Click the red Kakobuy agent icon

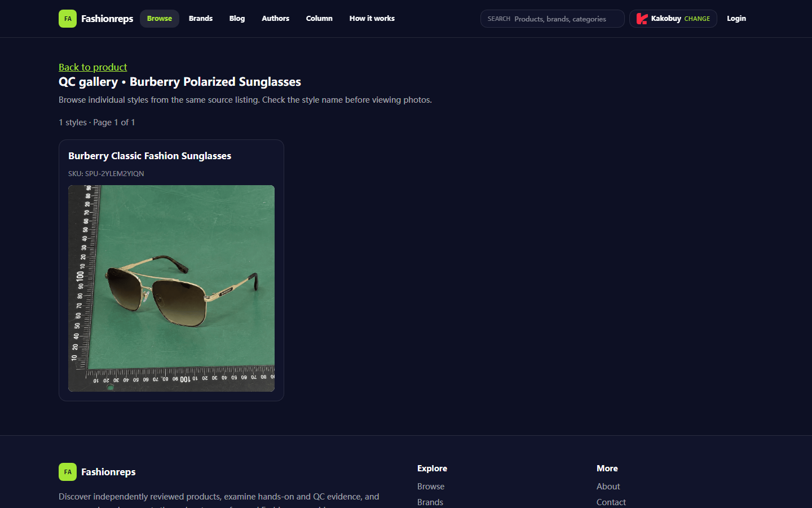(x=642, y=19)
